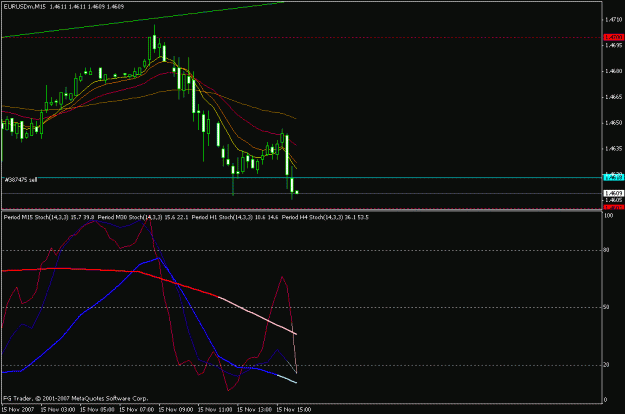Click the 1.4635 price axis label
The width and height of the screenshot is (625, 414).
(613, 149)
